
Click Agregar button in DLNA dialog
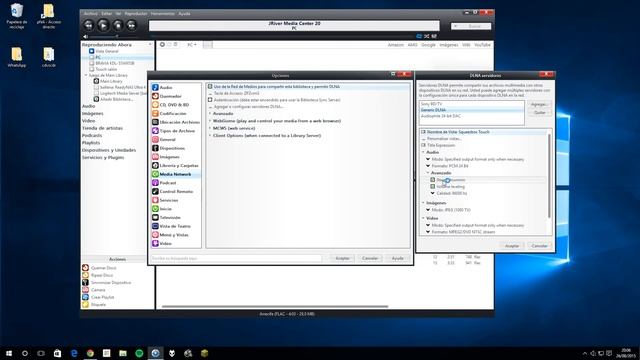[539, 104]
